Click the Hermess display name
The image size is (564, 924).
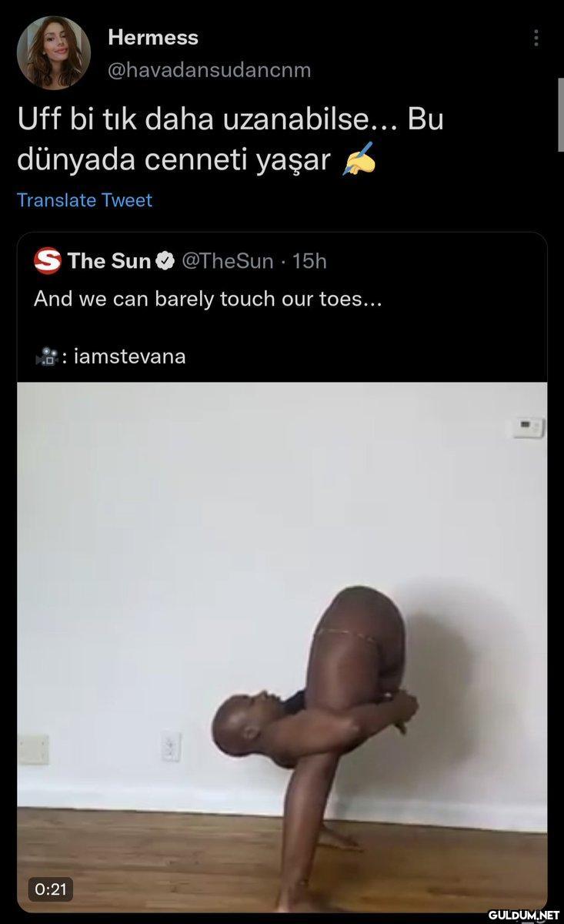(x=153, y=37)
